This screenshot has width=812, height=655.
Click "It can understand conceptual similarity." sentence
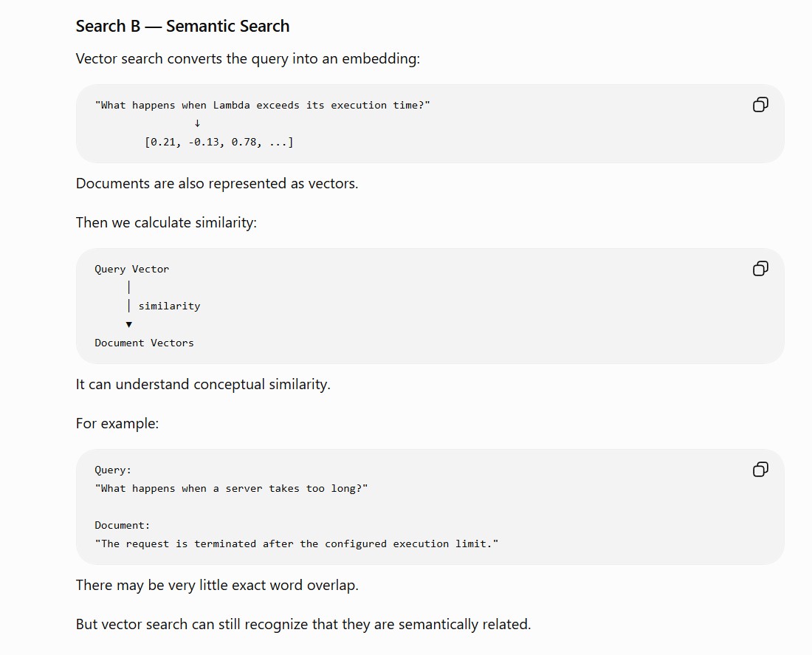point(203,385)
